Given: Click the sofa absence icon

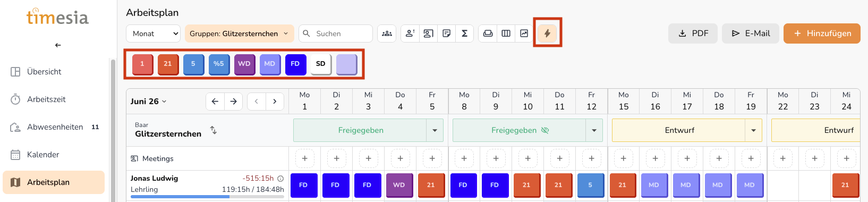Looking at the screenshot, I should click(x=488, y=33).
